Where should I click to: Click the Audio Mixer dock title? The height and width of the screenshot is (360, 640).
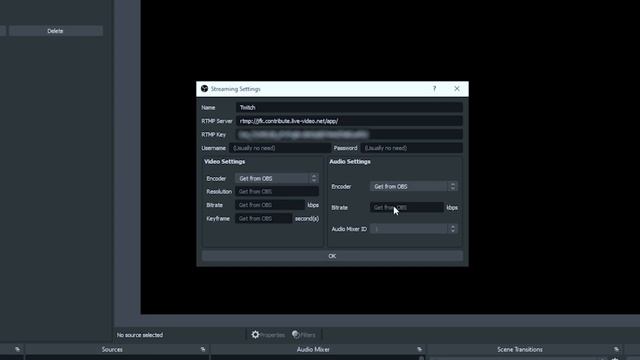tap(313, 349)
